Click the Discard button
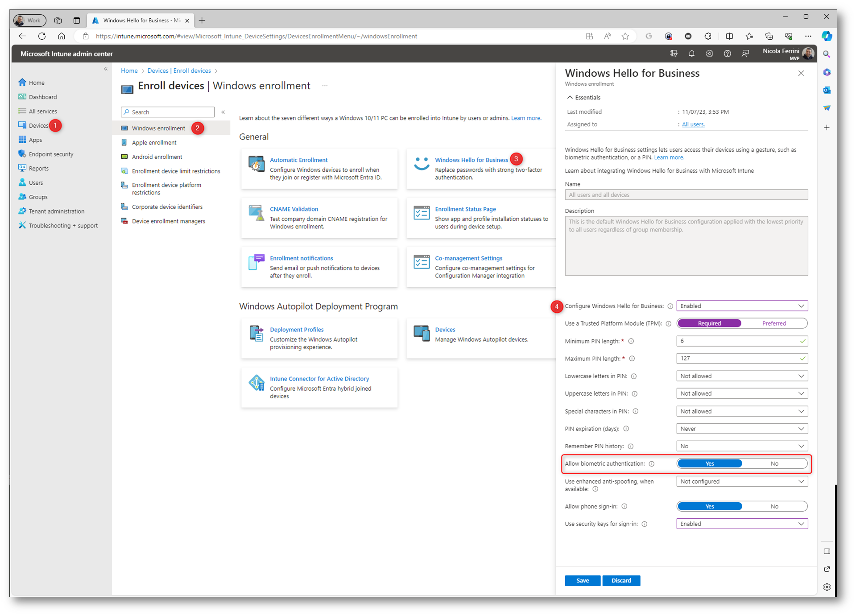Image resolution: width=856 pixels, height=616 pixels. coord(621,580)
